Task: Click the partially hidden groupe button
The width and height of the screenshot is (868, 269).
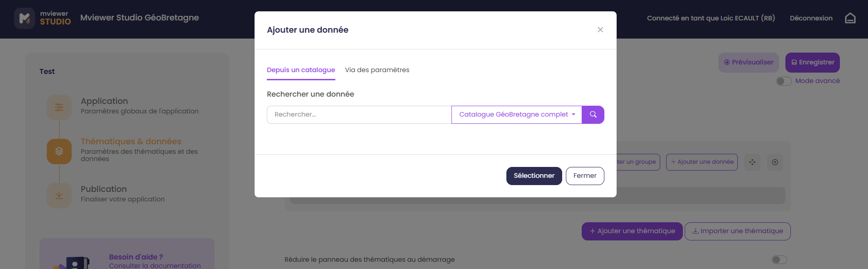Action: click(x=638, y=162)
